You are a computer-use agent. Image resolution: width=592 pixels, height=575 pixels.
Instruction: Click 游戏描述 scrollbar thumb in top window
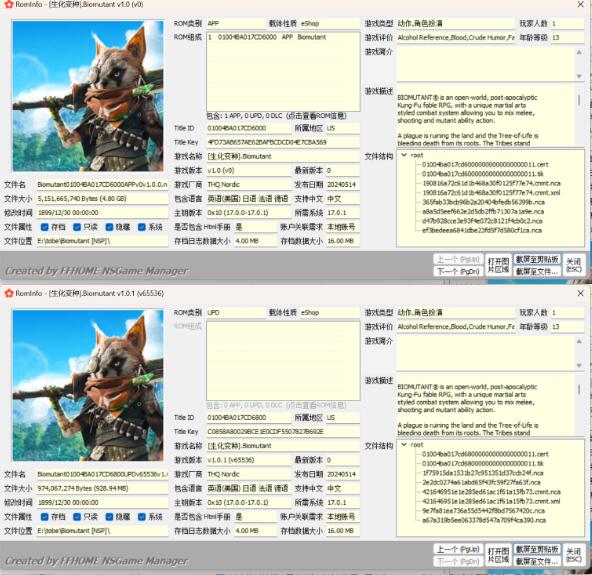579,100
